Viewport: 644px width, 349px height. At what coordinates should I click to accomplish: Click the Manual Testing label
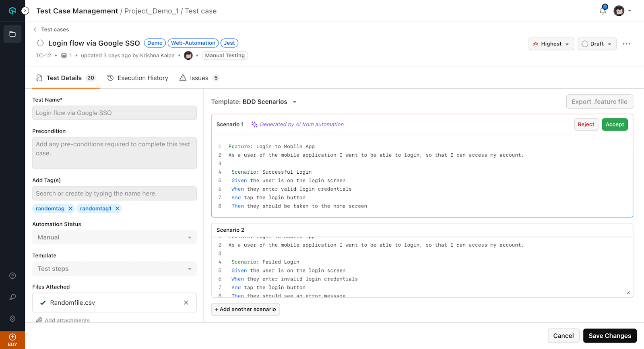click(x=225, y=56)
